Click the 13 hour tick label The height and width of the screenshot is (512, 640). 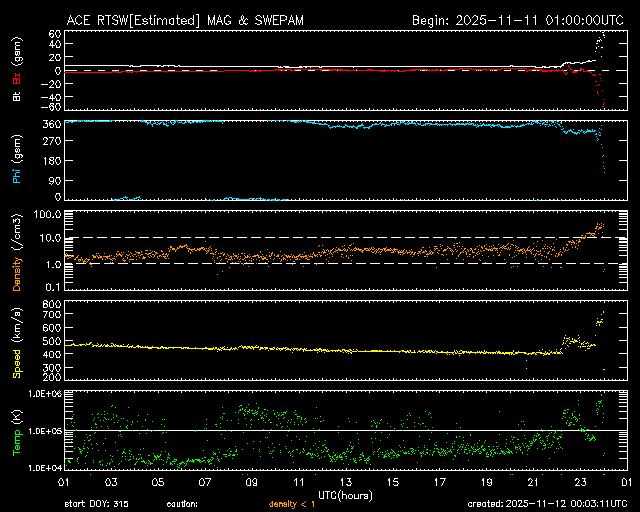click(x=344, y=482)
